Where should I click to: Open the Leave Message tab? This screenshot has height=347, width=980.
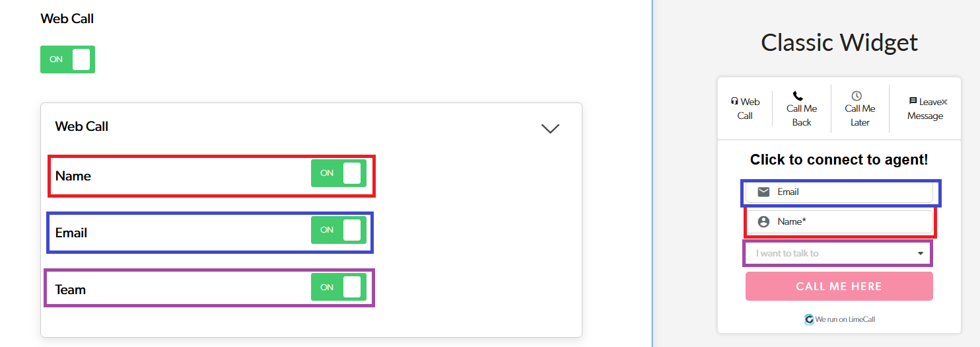925,116
